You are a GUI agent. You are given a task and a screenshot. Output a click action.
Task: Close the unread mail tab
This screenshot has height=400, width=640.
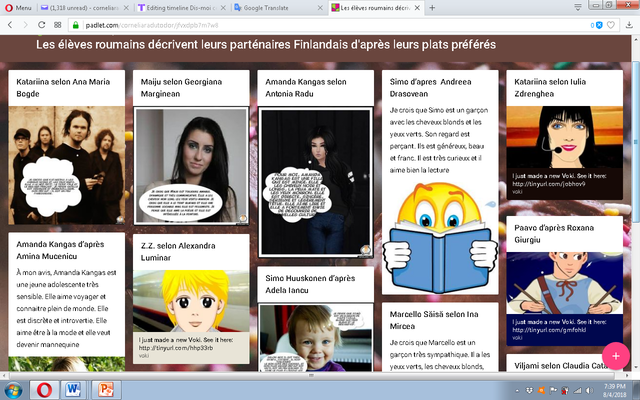tap(126, 7)
